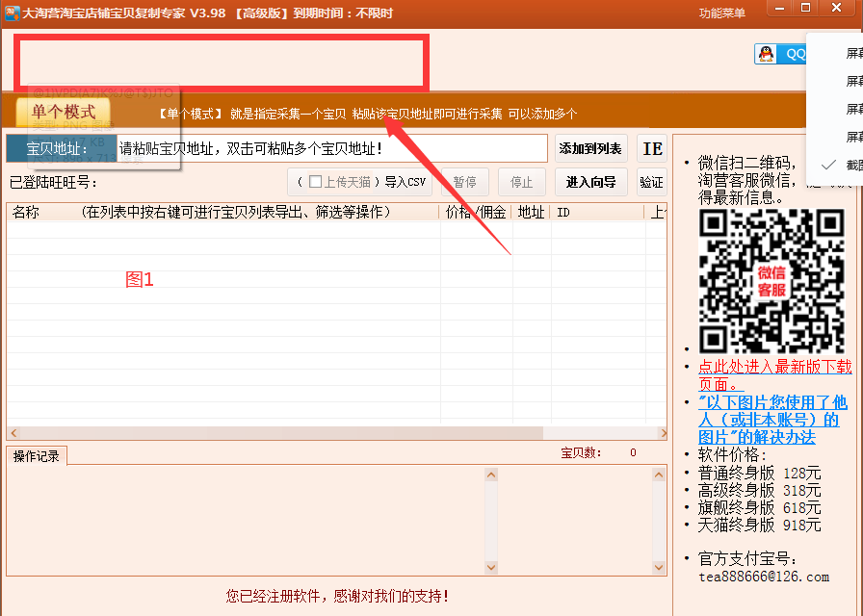Click the 旗舰终身版 618元 price text

click(760, 507)
